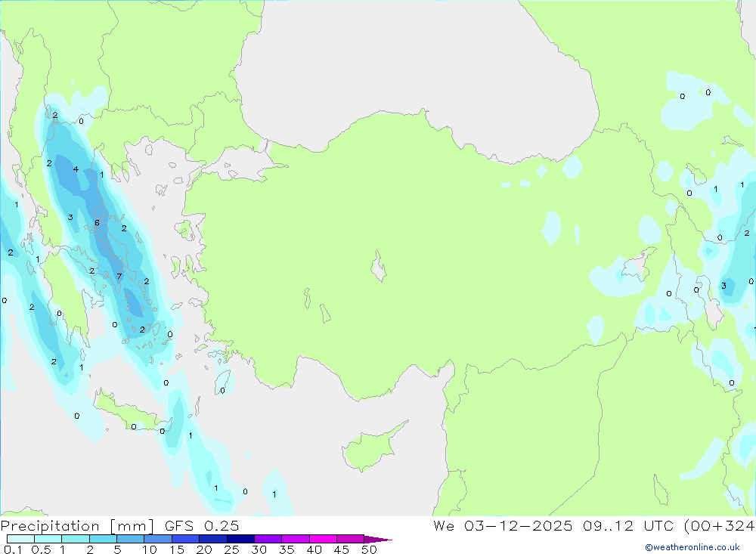This screenshot has width=756, height=554.
Task: Select the 5–10 mm legend color
Action: (131, 539)
